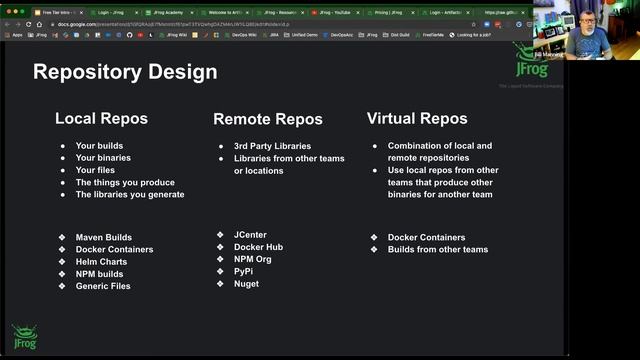Click the docs.google.com address bar
640x360 pixels.
(x=261, y=24)
